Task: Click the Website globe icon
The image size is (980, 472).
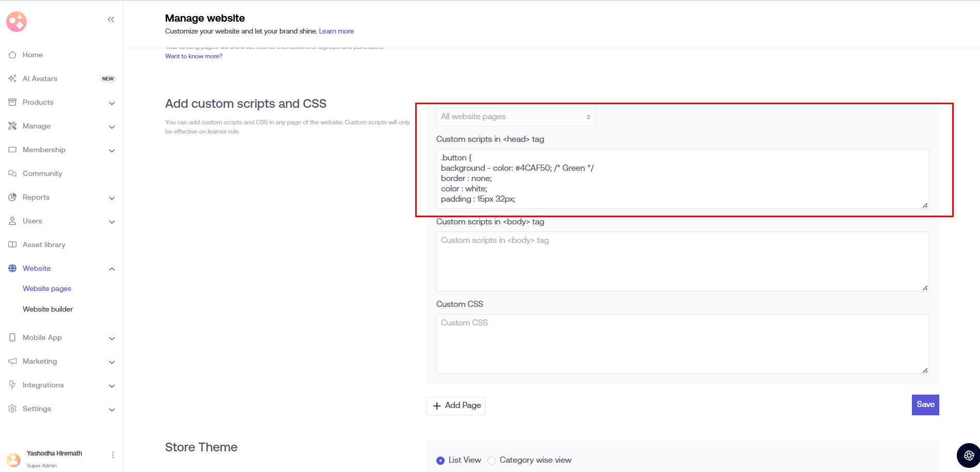Action: (x=12, y=268)
